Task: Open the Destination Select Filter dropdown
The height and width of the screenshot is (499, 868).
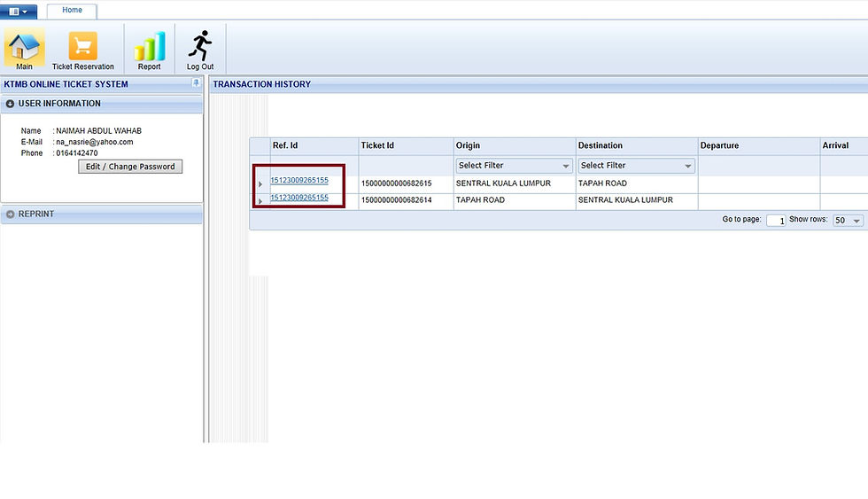Action: pos(636,166)
